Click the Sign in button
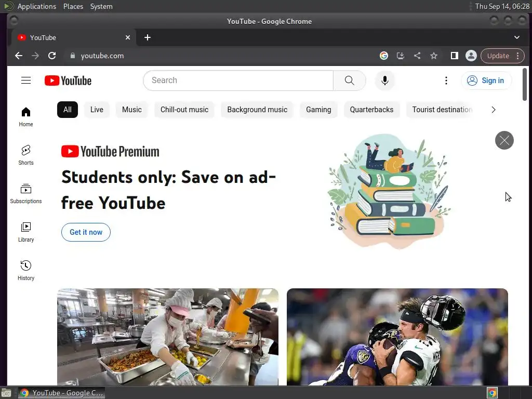This screenshot has width=532, height=399. pyautogui.click(x=486, y=81)
